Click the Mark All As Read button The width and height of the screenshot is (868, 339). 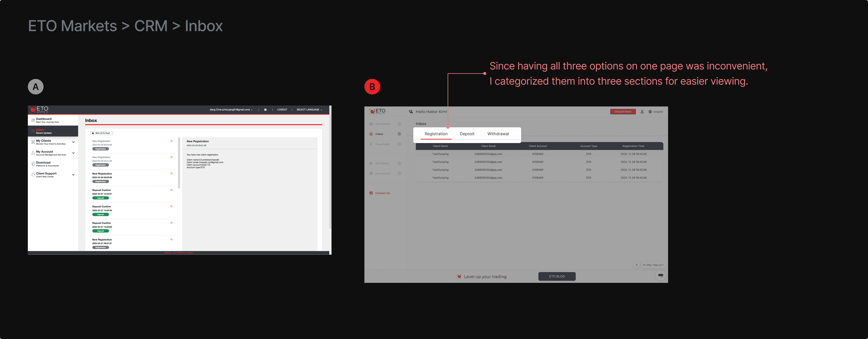101,133
